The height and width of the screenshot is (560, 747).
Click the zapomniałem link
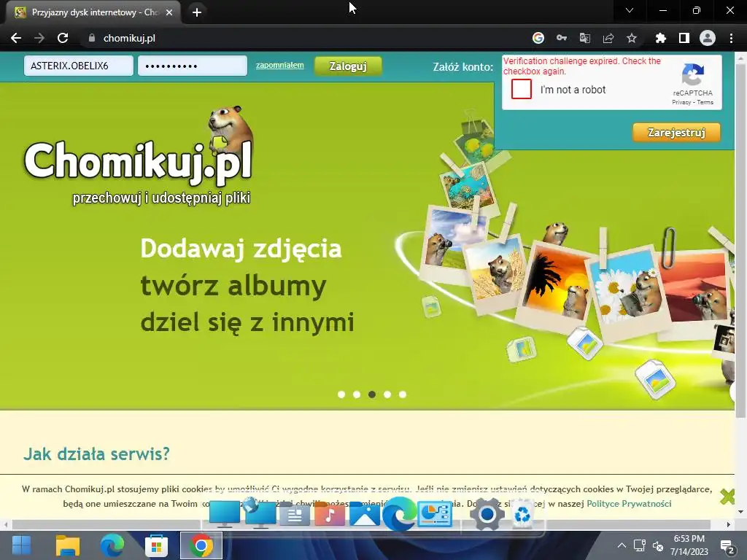(279, 65)
